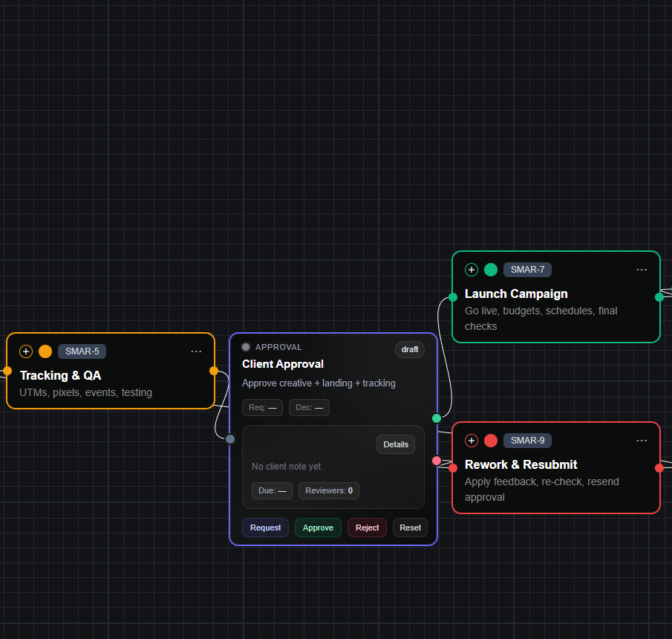The image size is (672, 639).
Task: Open Details in the Client Approval card
Action: tap(395, 444)
